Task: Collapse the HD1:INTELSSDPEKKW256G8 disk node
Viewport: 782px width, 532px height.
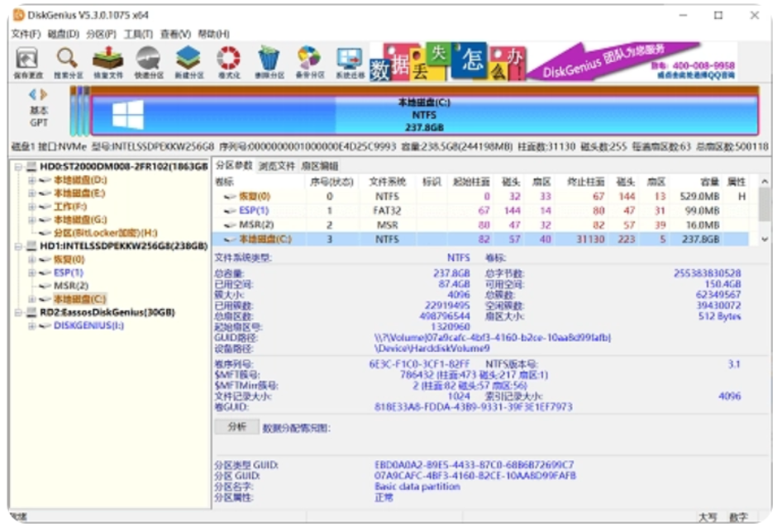Action: pyautogui.click(x=18, y=246)
